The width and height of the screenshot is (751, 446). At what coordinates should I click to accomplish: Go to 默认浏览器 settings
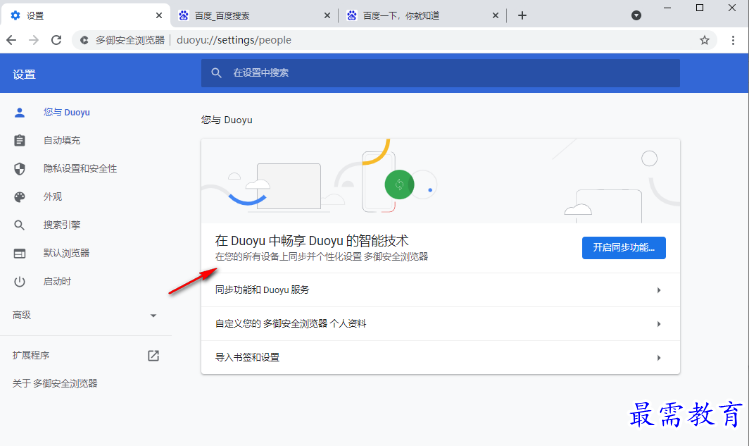pos(67,253)
